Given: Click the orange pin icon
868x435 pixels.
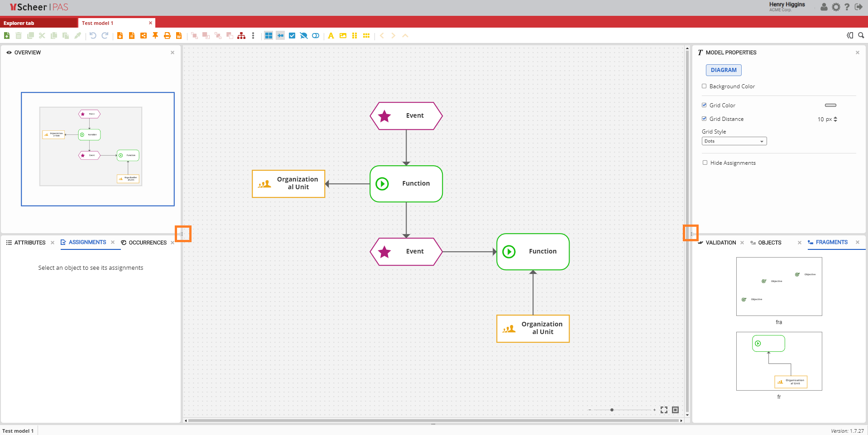Looking at the screenshot, I should coord(155,36).
